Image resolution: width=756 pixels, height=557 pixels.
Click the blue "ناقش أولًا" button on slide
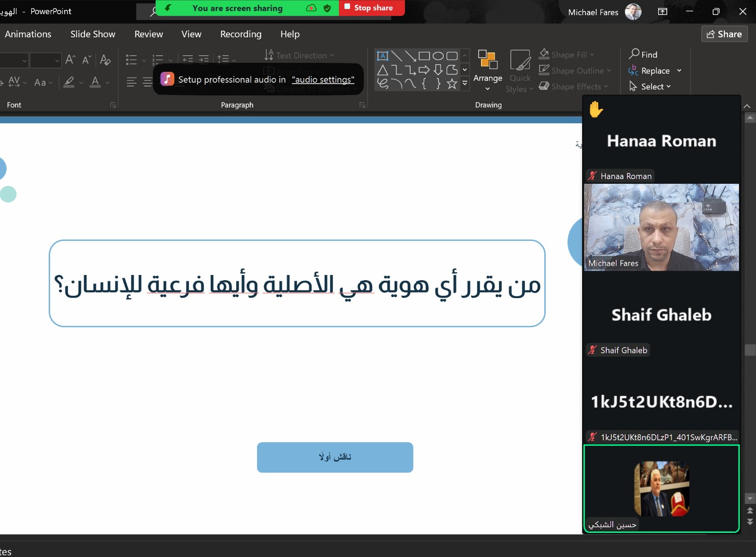335,457
